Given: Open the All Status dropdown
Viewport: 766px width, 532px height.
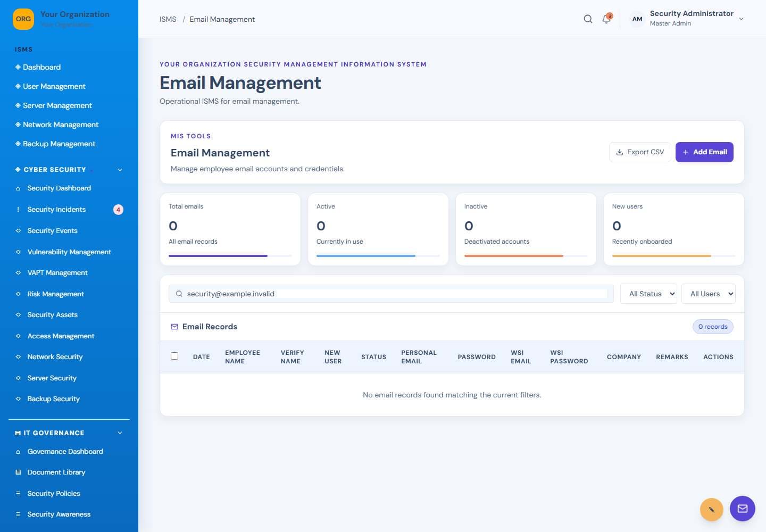Looking at the screenshot, I should tap(648, 294).
